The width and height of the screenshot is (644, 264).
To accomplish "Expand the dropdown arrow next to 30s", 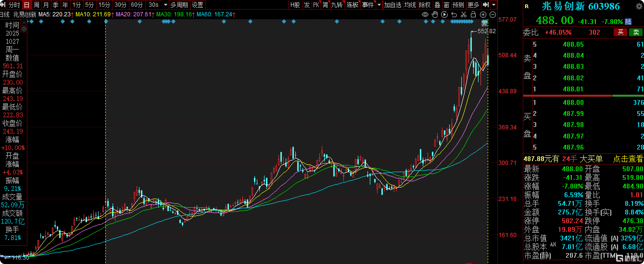I will pyautogui.click(x=165, y=5).
